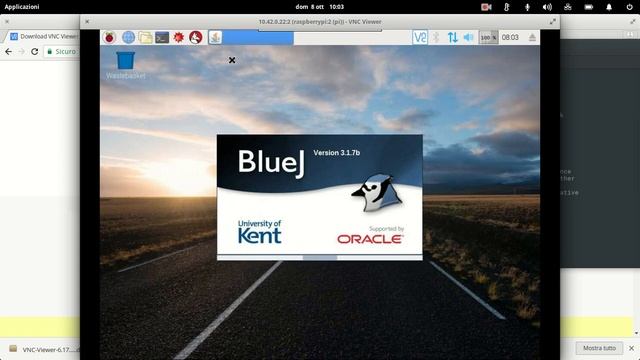Open the battery indicator

588,7
